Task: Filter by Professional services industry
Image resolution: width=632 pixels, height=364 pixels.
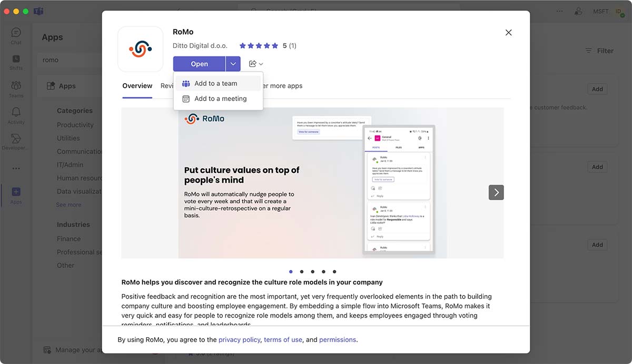Action: click(x=80, y=252)
